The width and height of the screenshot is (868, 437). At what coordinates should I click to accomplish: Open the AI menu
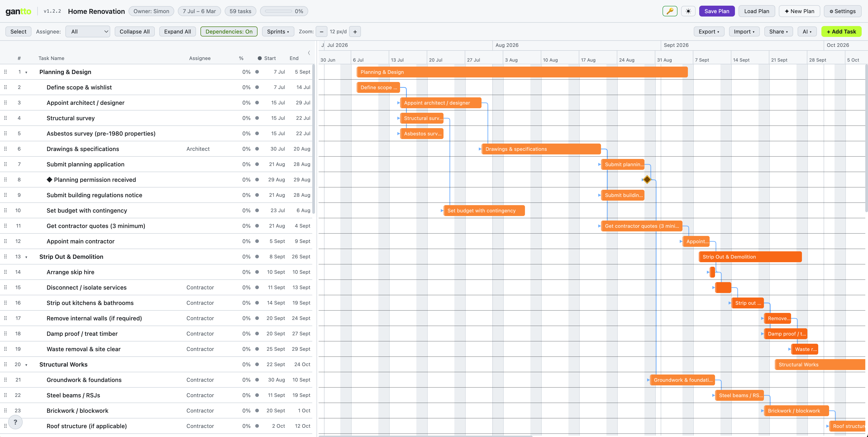[x=807, y=32]
